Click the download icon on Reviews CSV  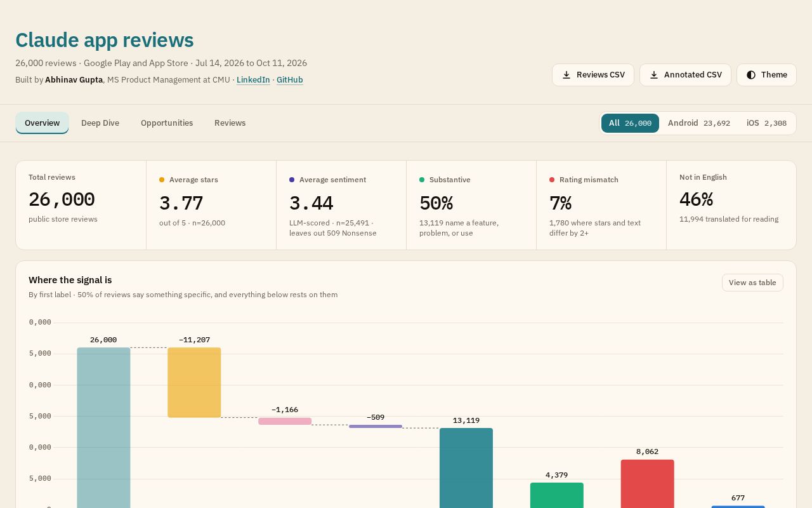pyautogui.click(x=566, y=75)
